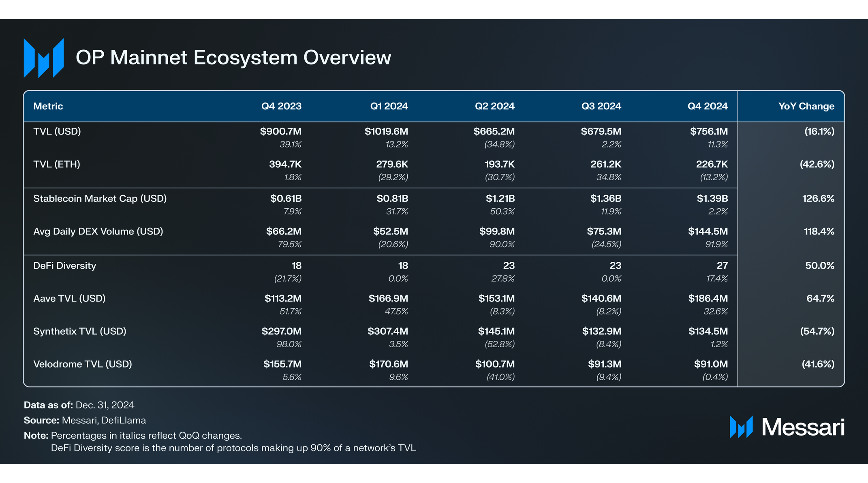Click the (41.6%) YoY change value
The width and height of the screenshot is (868, 483).
[818, 364]
